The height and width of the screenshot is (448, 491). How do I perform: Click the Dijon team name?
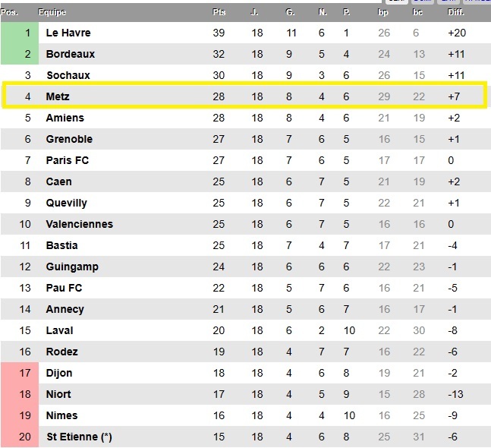[59, 373]
